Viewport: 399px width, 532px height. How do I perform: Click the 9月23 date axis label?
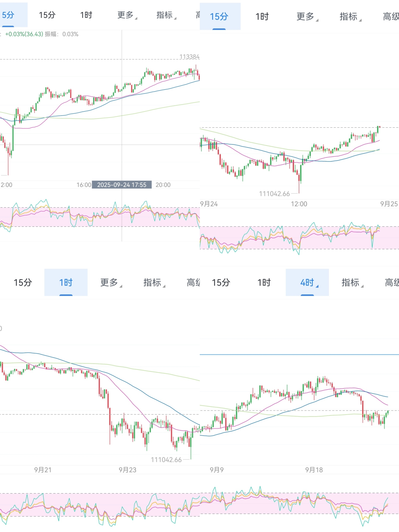(x=128, y=470)
